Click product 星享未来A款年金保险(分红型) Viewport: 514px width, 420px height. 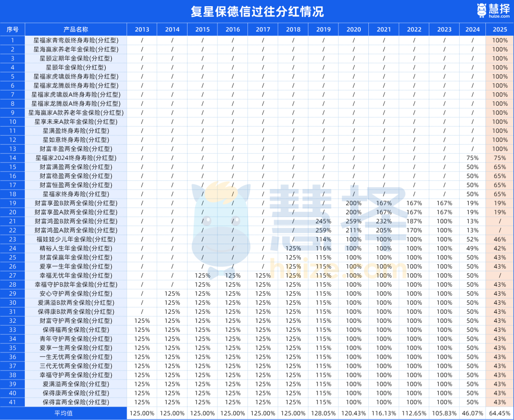click(76, 121)
